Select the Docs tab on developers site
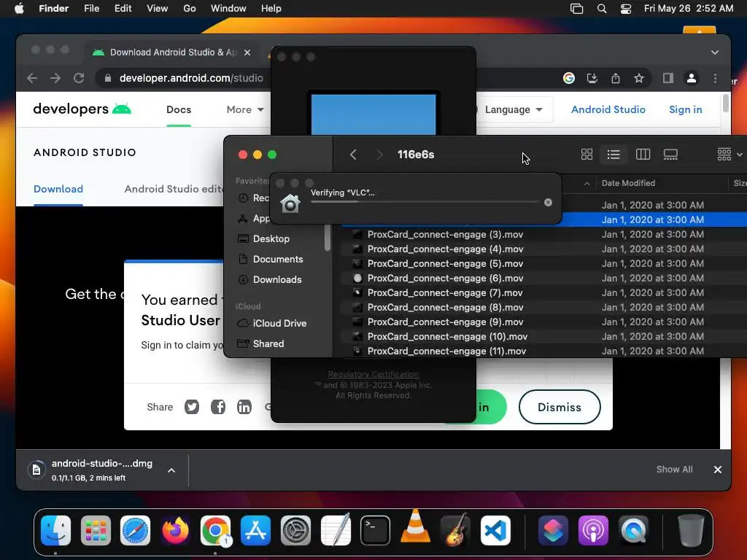 (179, 109)
